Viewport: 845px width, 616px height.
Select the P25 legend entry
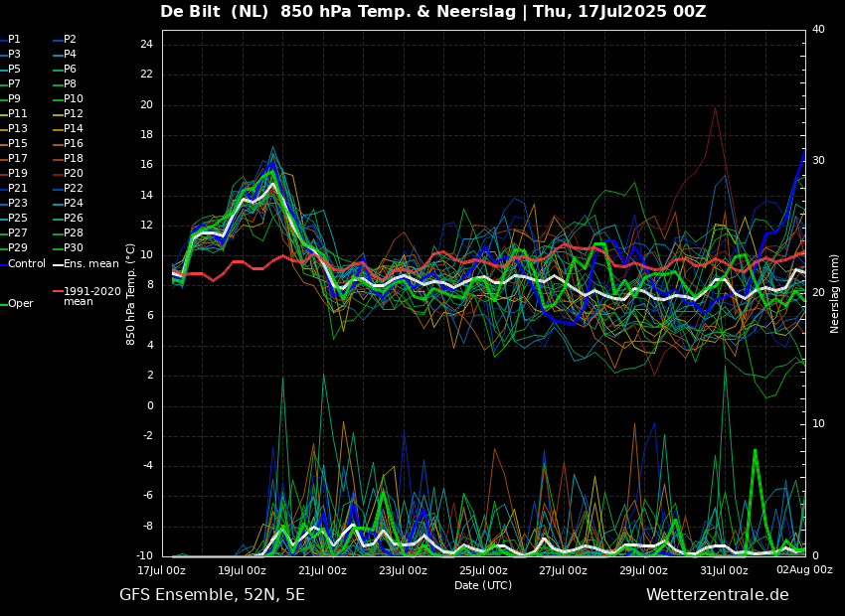tap(14, 218)
